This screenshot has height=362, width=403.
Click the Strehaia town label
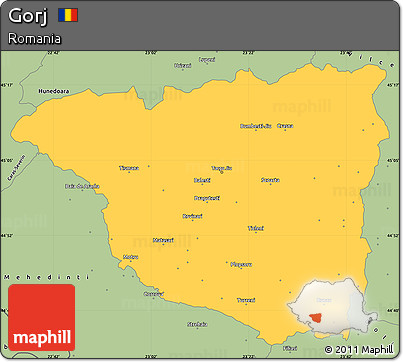197,324
